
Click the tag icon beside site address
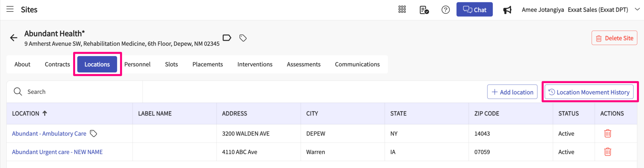tap(243, 38)
